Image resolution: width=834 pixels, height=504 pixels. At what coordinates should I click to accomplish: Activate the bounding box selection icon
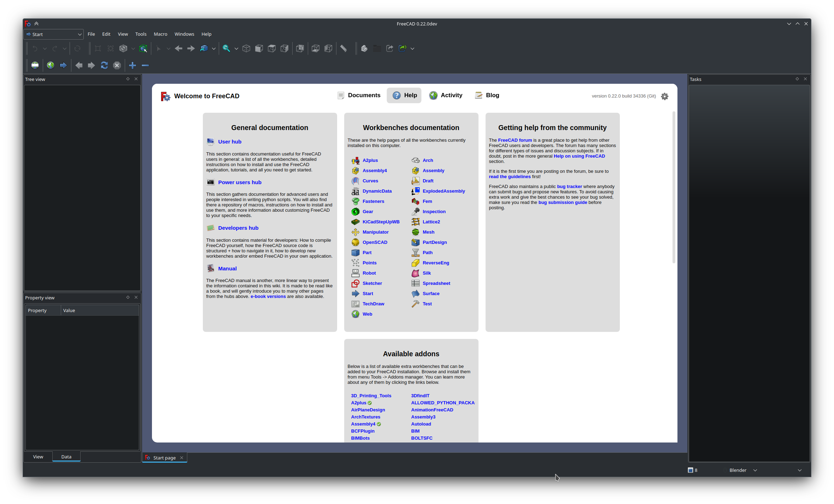point(143,48)
